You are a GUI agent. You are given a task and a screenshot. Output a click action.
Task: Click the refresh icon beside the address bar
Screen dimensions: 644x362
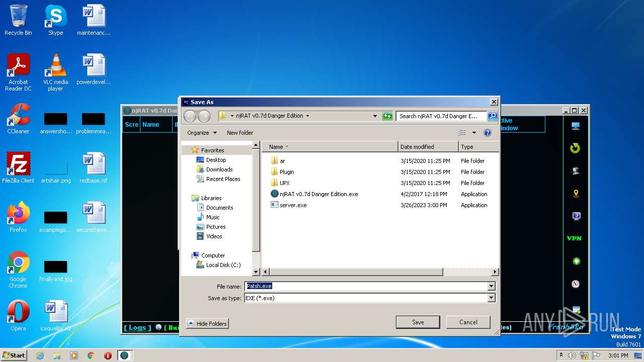pos(387,116)
